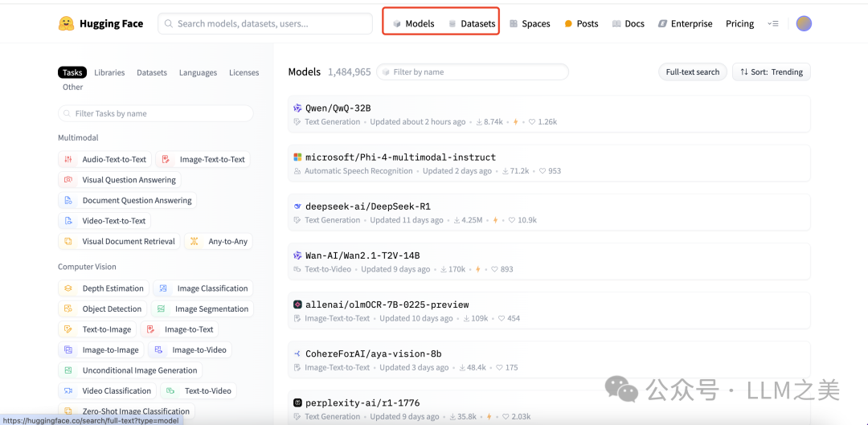
Task: Click the DeepSeek whale icon
Action: coord(298,206)
